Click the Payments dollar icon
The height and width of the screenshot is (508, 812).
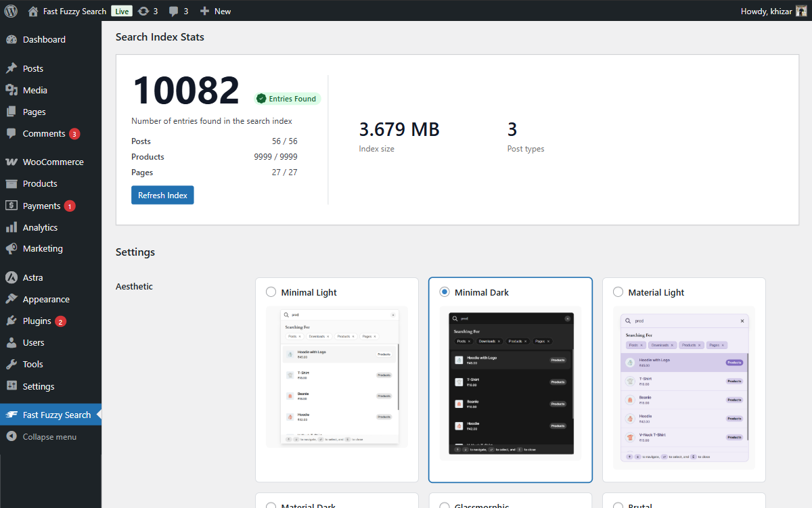12,206
